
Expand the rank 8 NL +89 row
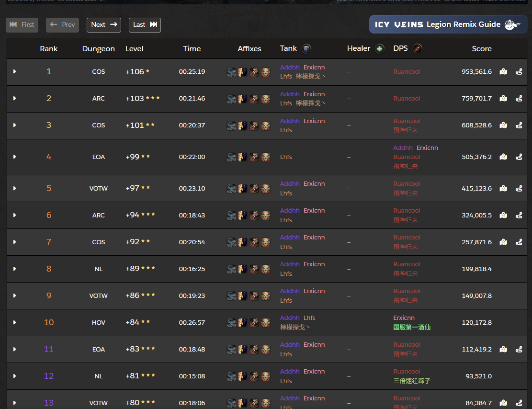click(x=14, y=269)
